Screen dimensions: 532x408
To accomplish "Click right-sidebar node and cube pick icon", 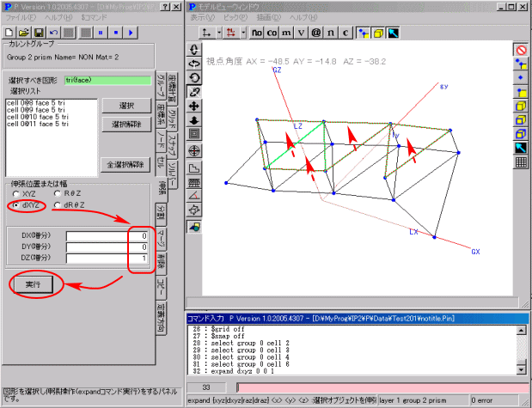I will pyautogui.click(x=521, y=64).
